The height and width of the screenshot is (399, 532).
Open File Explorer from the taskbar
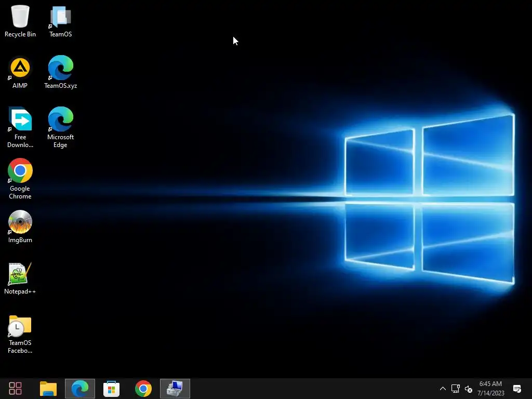48,389
